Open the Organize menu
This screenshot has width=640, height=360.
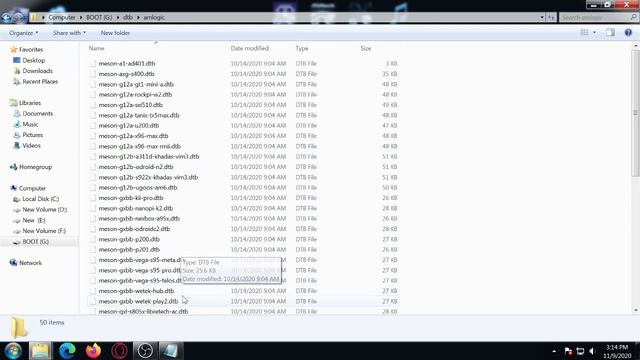point(24,33)
